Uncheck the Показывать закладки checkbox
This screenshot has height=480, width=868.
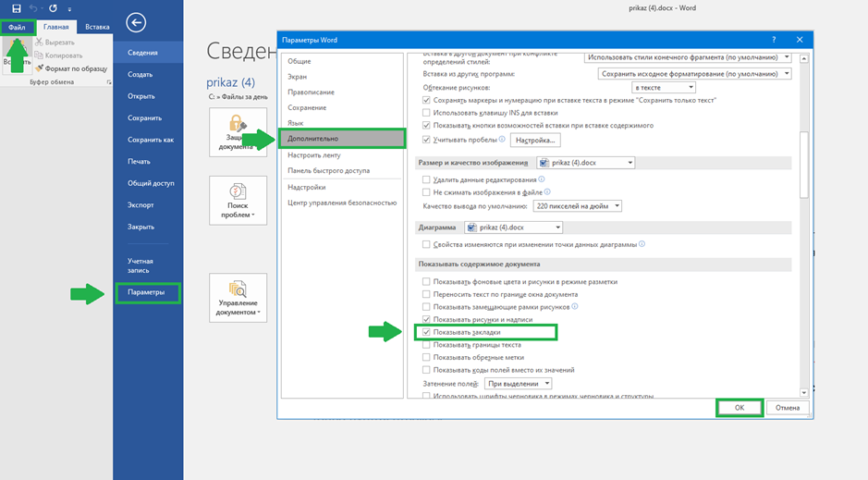click(426, 332)
